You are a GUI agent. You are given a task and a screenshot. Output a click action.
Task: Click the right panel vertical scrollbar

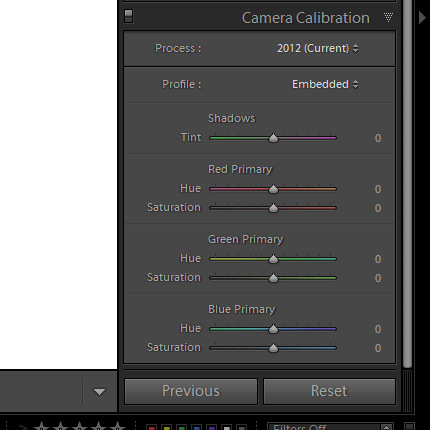click(x=407, y=183)
